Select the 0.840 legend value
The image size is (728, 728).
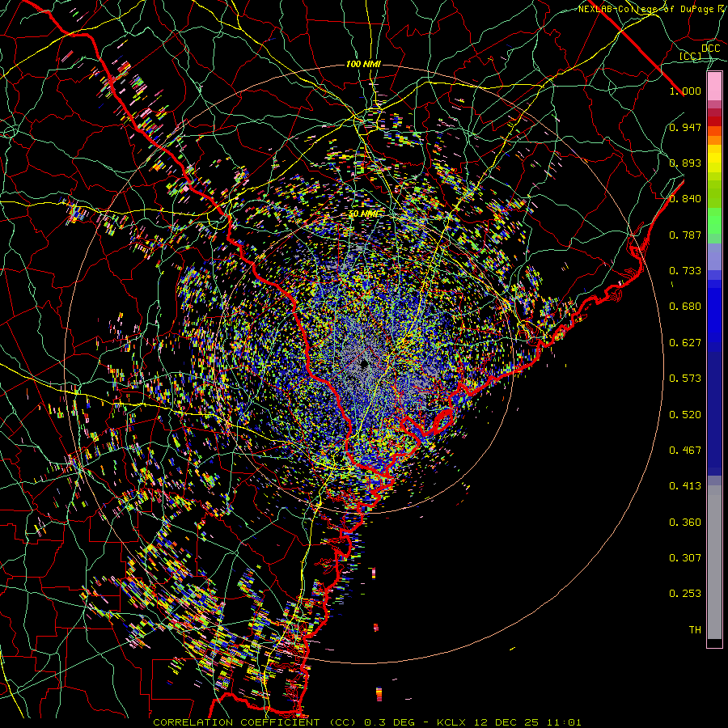(x=685, y=199)
